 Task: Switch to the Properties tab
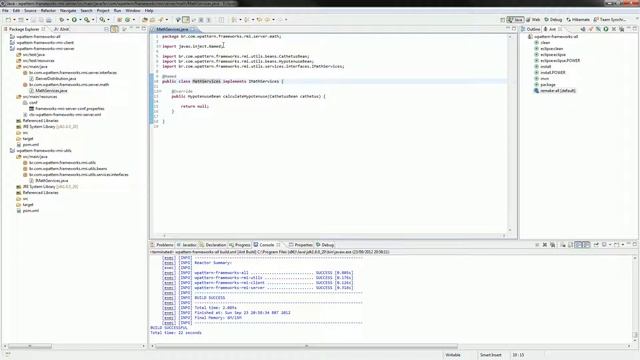[301, 245]
